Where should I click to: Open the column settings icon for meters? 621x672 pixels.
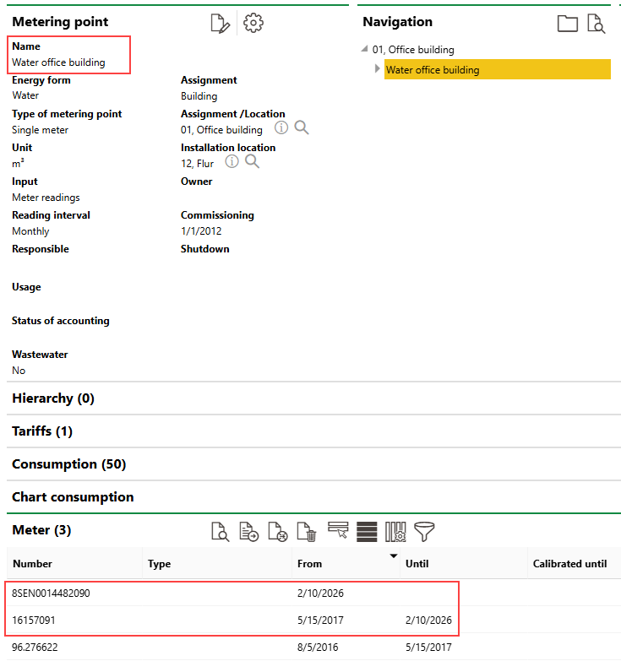[x=395, y=532]
